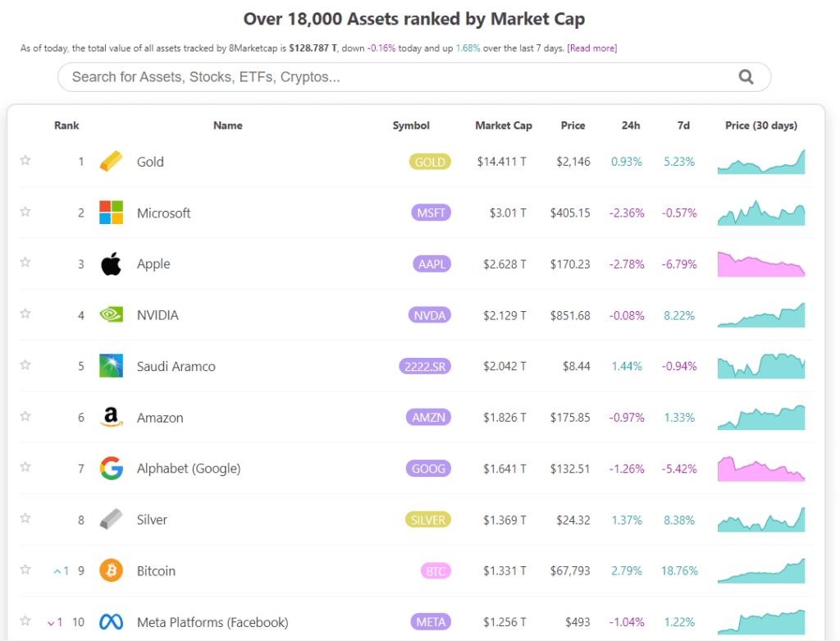
Task: Select the GOLD yellow symbol badge
Action: [x=430, y=162]
